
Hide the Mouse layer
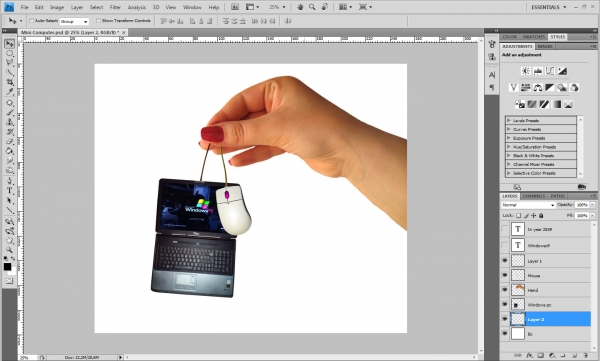(505, 275)
